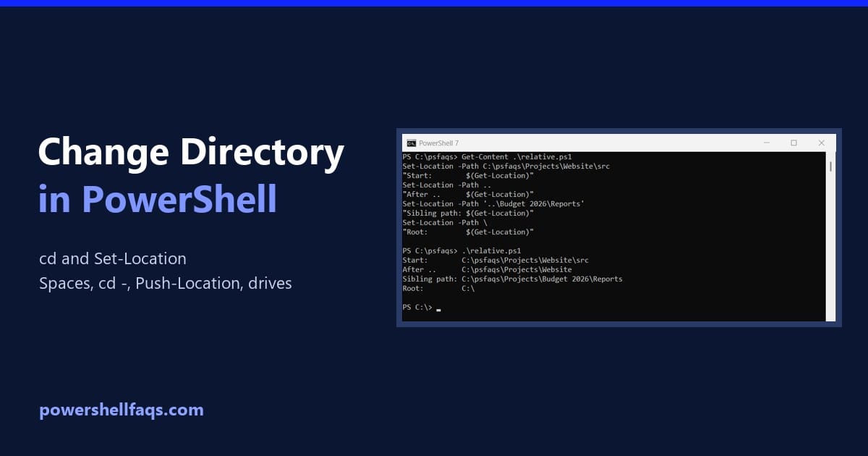The height and width of the screenshot is (456, 868).
Task: Maximize the PowerShell 7 window
Action: tap(793, 143)
